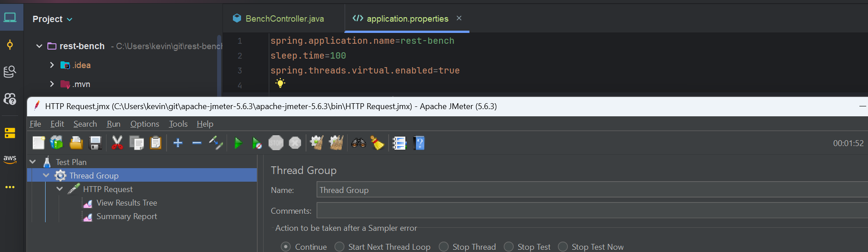Open the JMeter Run menu
Screen dimensions: 868x252
pos(113,124)
